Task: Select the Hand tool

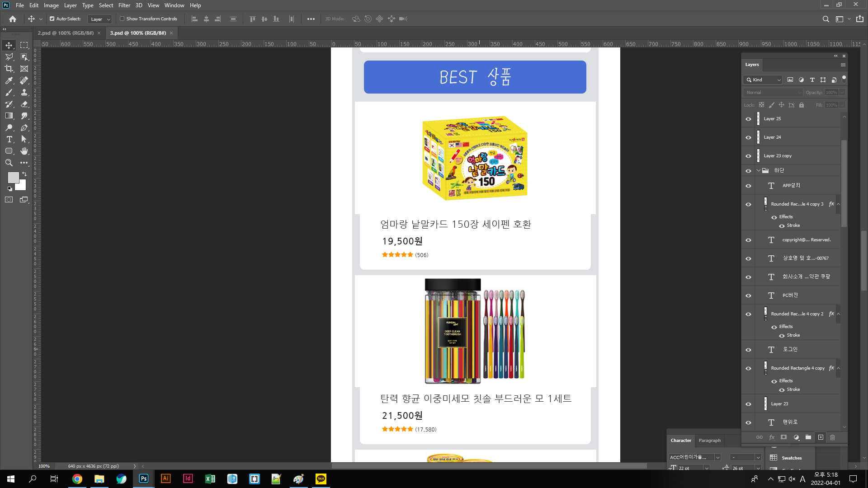Action: 24,151
